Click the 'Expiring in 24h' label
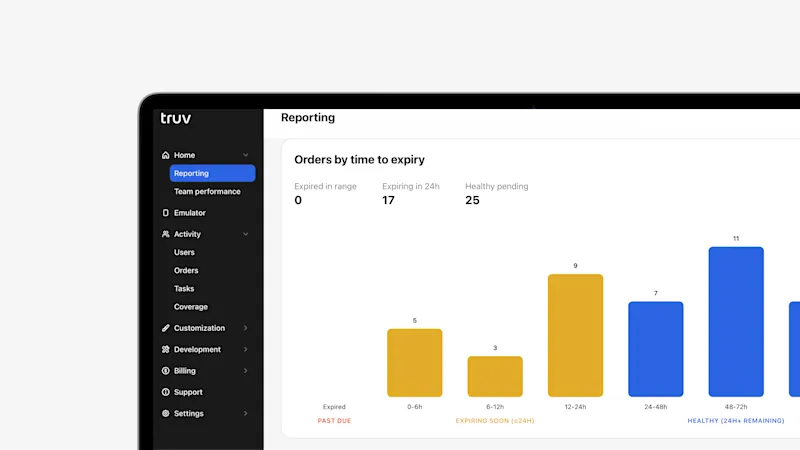Screen dimensions: 800x450 pyautogui.click(x=411, y=187)
